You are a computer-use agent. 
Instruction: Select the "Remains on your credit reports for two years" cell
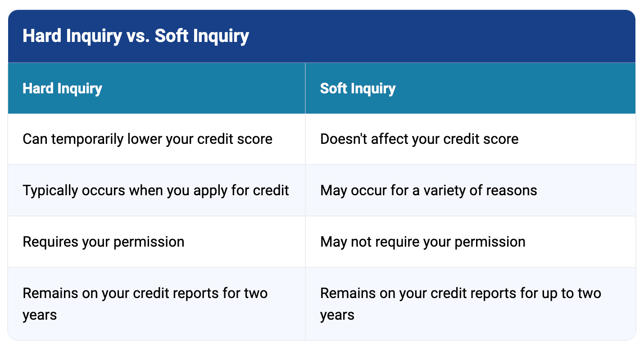coord(145,303)
